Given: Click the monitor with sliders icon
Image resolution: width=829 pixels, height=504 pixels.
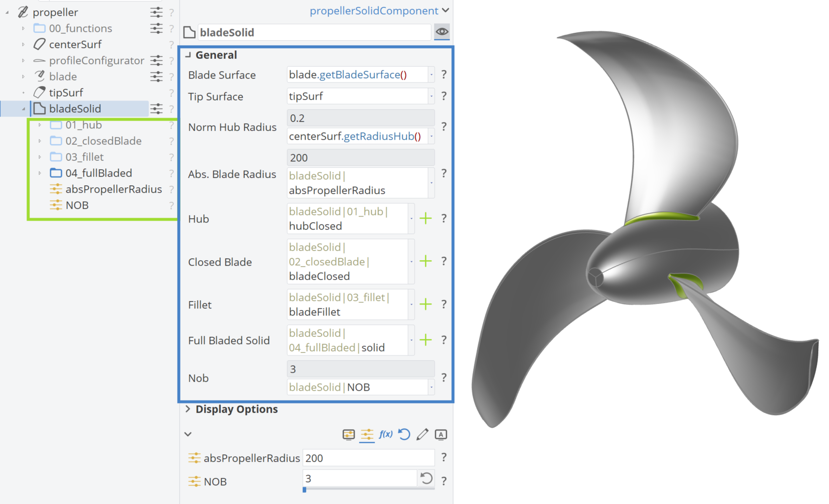Looking at the screenshot, I should 349,434.
